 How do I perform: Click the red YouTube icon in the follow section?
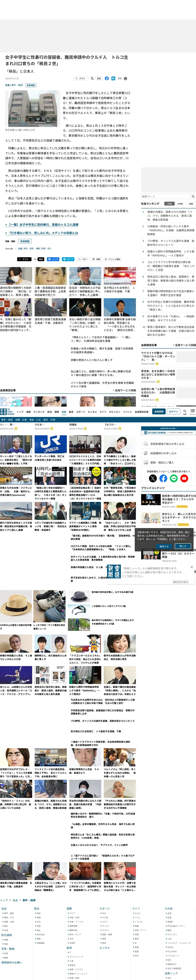[x=184, y=479]
